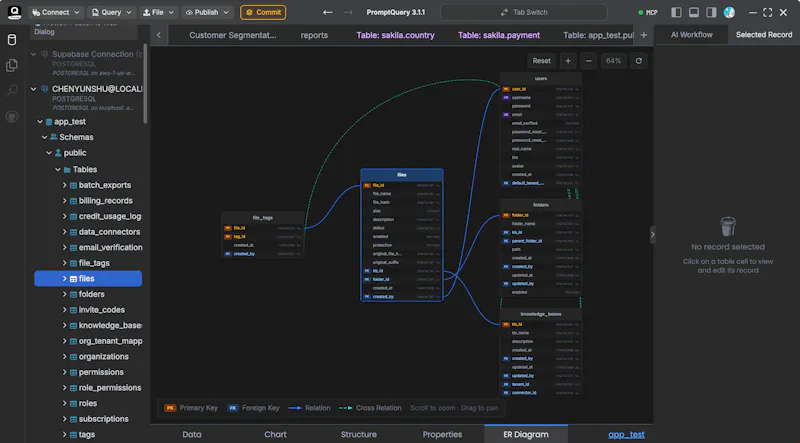
Task: Switch to the Properties view tab
Action: (442, 434)
